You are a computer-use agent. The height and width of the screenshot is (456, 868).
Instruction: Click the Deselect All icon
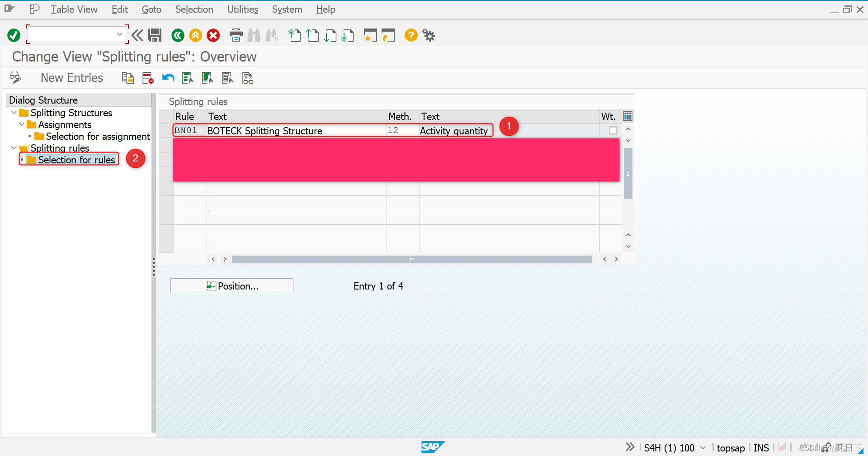click(227, 78)
